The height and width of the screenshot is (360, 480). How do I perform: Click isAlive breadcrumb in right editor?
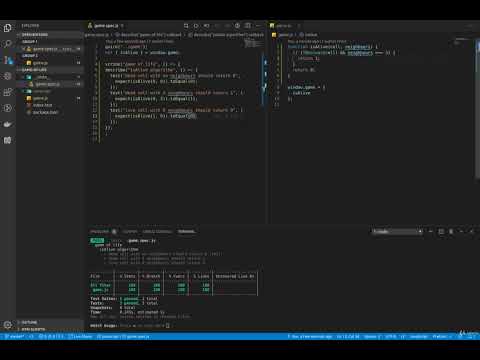(309, 34)
